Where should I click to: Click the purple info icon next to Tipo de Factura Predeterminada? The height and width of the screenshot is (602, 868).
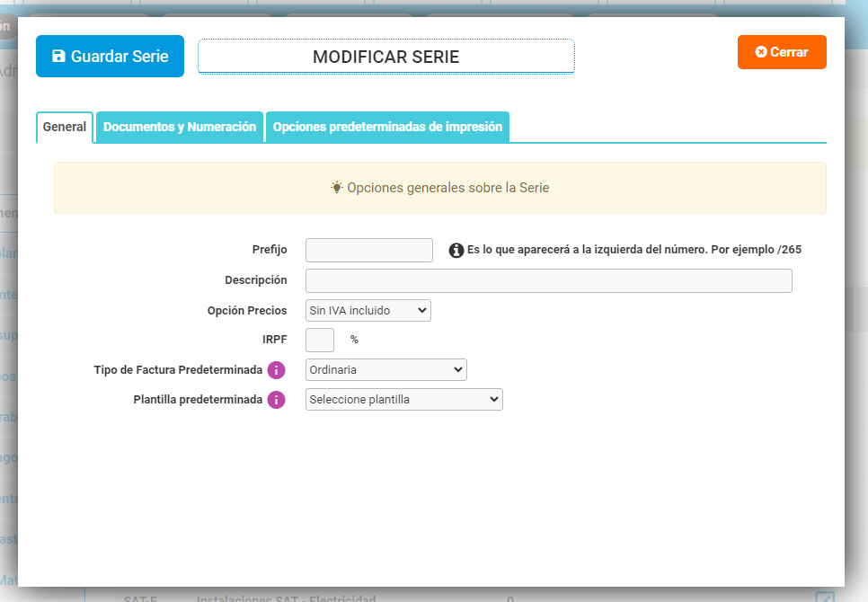[x=278, y=369]
